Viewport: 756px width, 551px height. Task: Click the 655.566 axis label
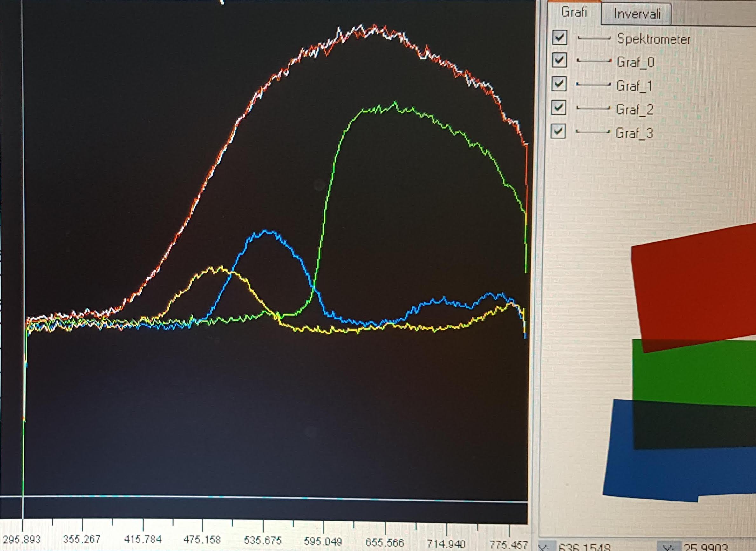tap(385, 542)
